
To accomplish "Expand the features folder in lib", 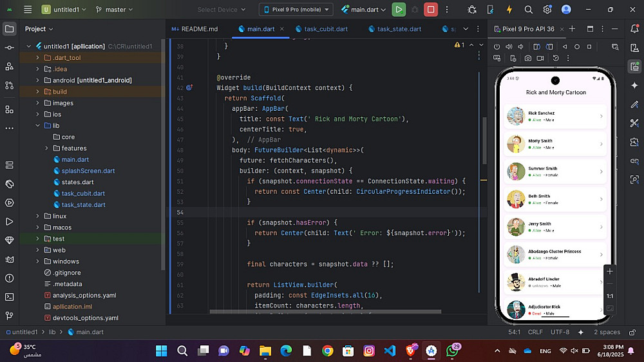I will point(48,148).
